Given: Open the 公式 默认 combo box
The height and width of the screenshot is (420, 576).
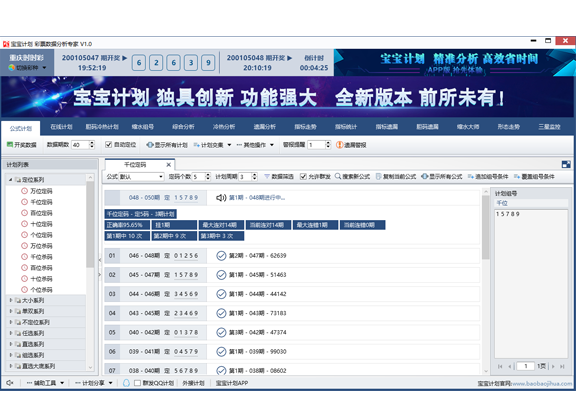Looking at the screenshot, I should (x=141, y=177).
